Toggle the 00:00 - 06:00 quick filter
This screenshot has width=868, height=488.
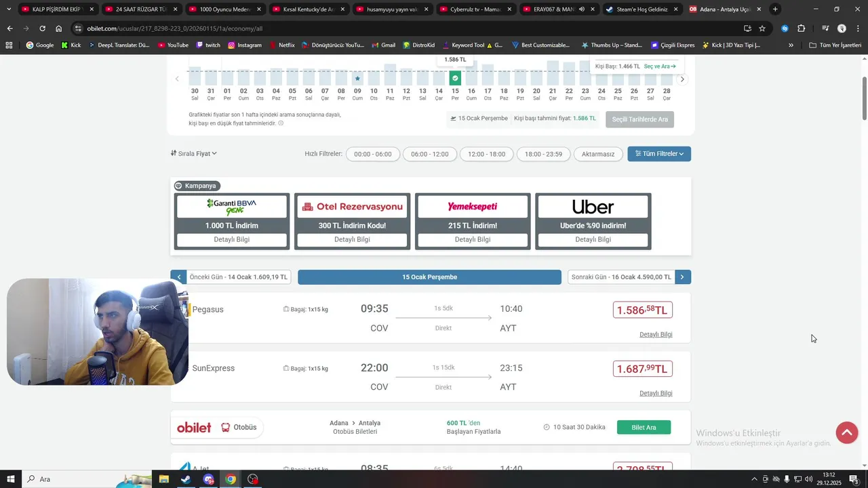(x=373, y=154)
